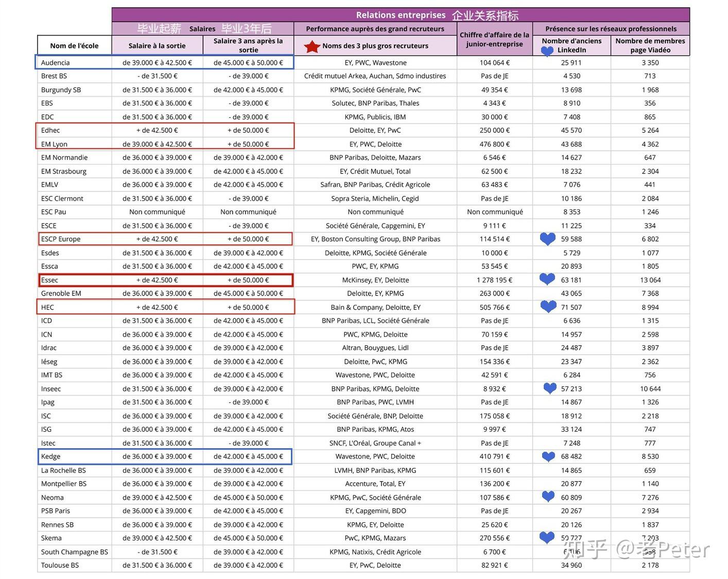Select the "Rennes SB" school name
Image resolution: width=728 pixels, height=579 pixels.
[x=57, y=525]
